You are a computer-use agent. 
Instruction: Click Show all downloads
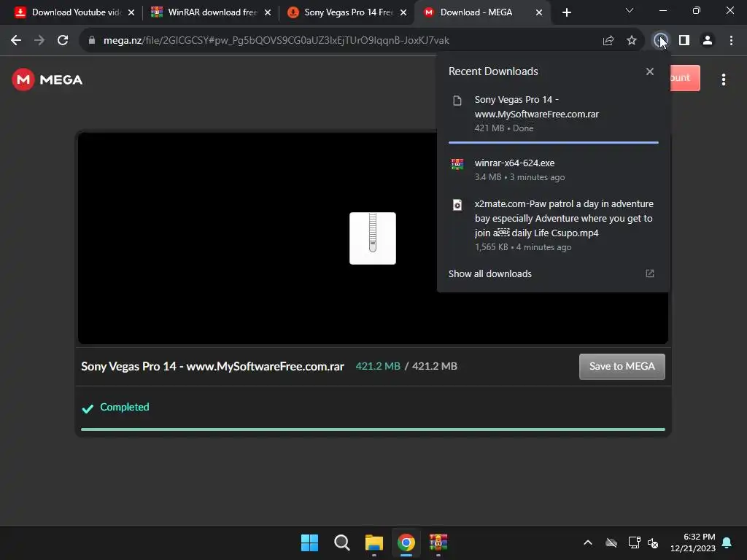(489, 274)
